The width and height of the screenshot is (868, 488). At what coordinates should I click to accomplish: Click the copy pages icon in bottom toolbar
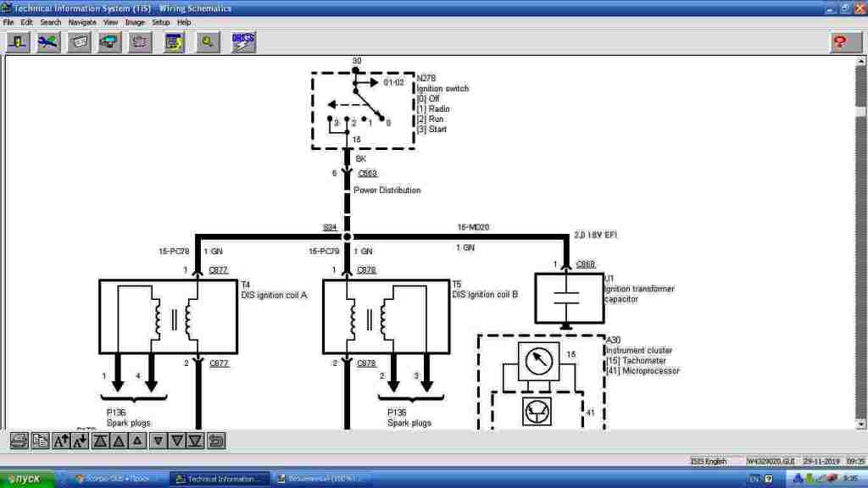40,441
